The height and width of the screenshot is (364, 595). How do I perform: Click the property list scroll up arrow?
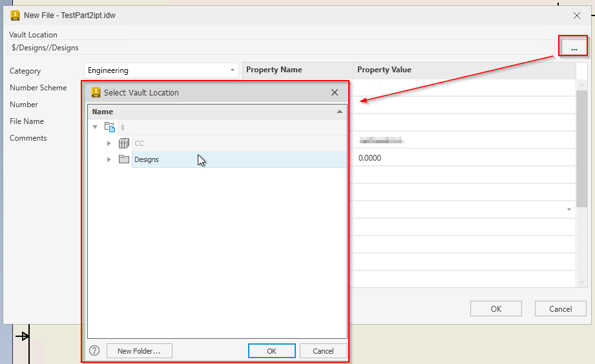(x=581, y=85)
